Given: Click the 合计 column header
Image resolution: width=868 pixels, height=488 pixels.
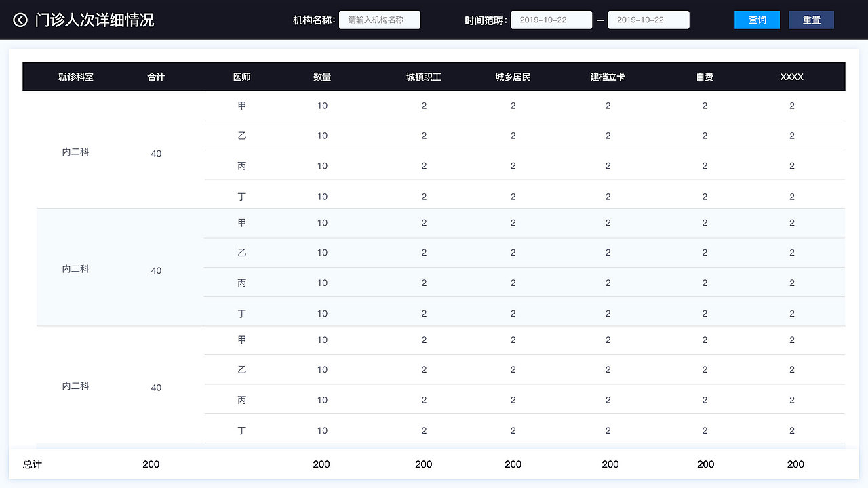Looking at the screenshot, I should (156, 77).
